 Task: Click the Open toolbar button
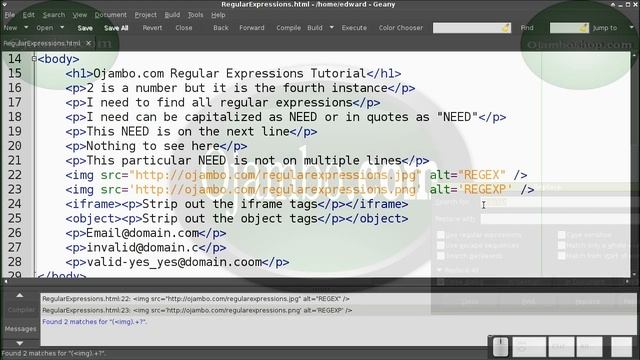[x=44, y=28]
